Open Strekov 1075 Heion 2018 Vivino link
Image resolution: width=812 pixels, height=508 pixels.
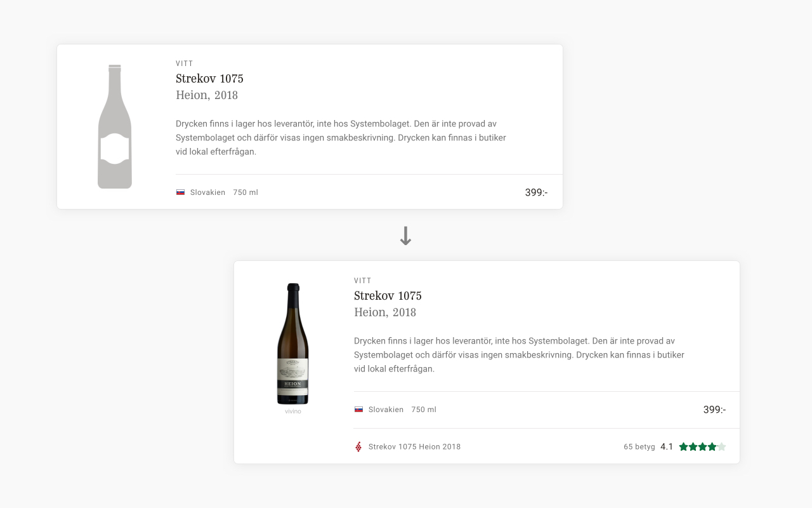click(x=414, y=446)
